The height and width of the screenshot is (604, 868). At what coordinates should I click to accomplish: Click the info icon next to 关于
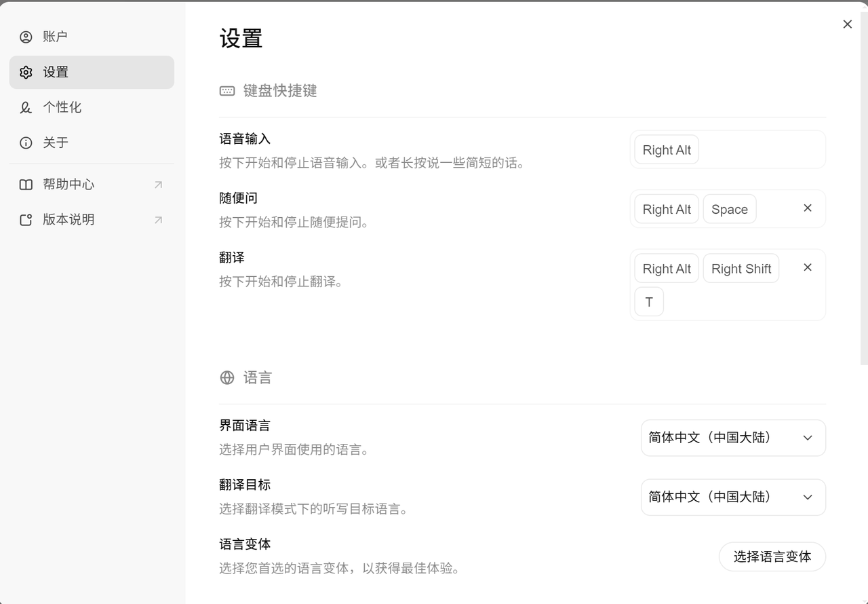pyautogui.click(x=26, y=143)
